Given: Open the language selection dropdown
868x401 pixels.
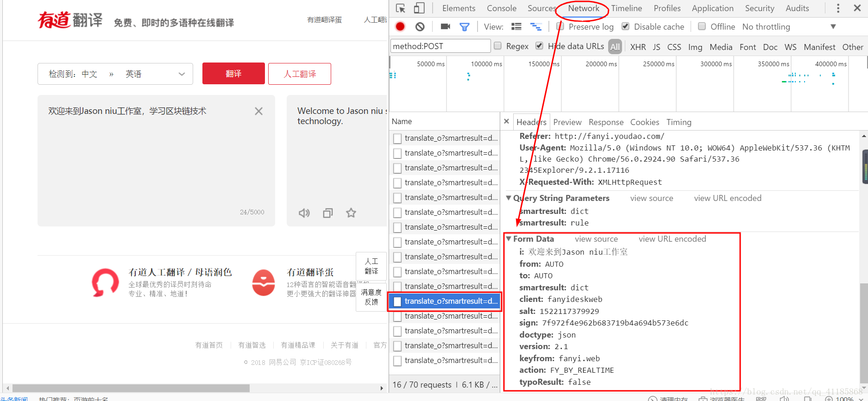Looking at the screenshot, I should [115, 74].
